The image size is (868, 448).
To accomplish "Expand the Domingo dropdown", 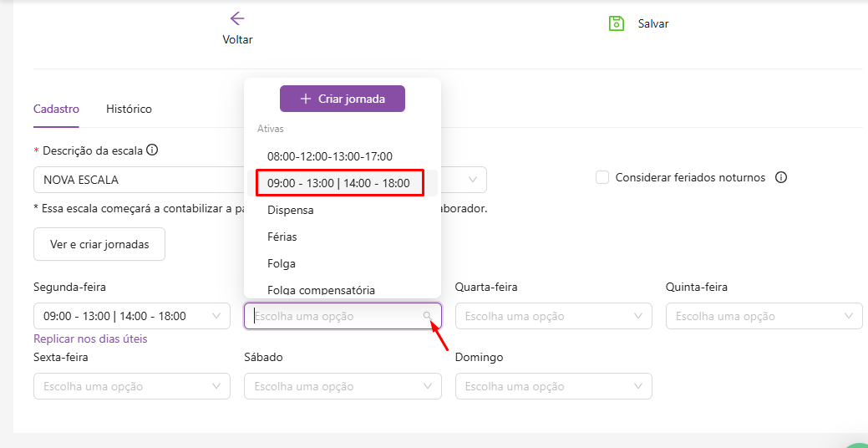I will 553,386.
